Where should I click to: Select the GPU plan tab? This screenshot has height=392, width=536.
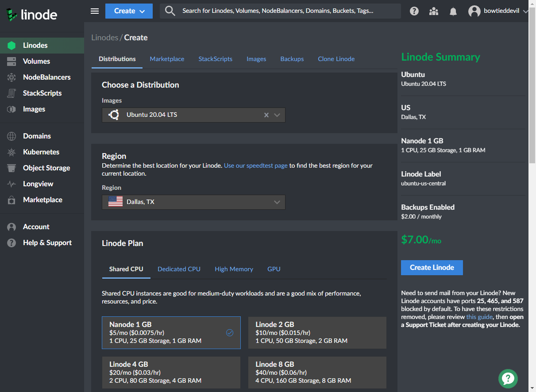pos(274,269)
